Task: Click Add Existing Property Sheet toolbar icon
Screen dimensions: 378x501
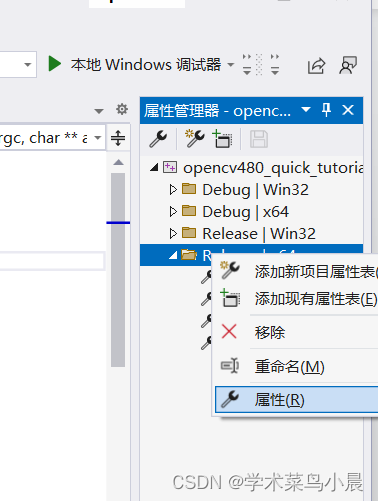Action: tap(222, 139)
